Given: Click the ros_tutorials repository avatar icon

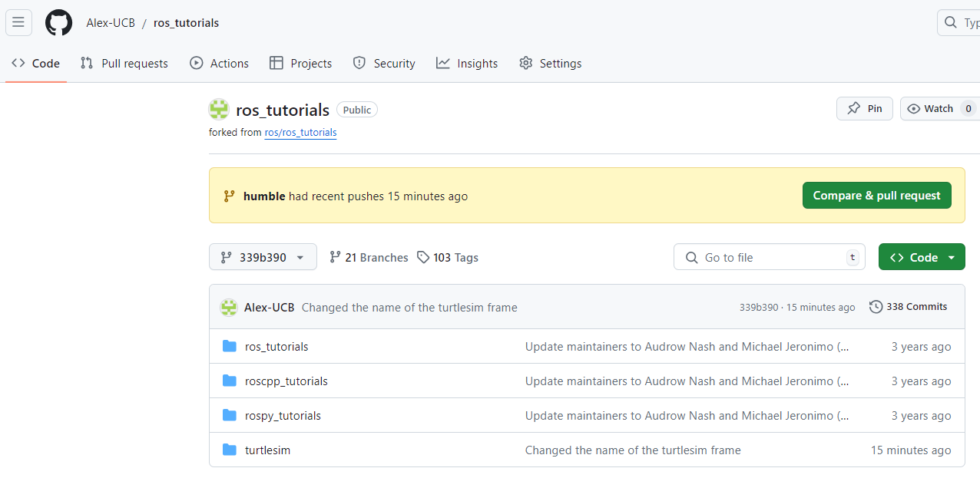Looking at the screenshot, I should coord(219,109).
